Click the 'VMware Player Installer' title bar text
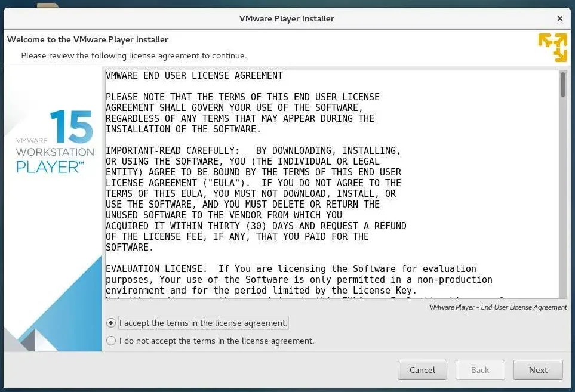The image size is (575, 392). [287, 18]
